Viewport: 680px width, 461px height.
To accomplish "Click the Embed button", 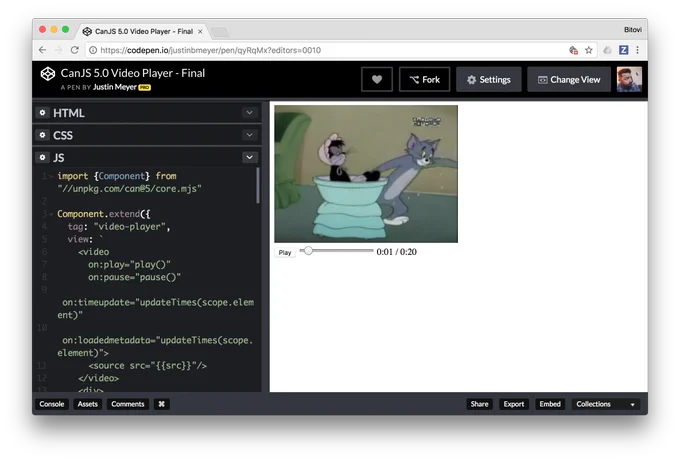I will point(550,404).
